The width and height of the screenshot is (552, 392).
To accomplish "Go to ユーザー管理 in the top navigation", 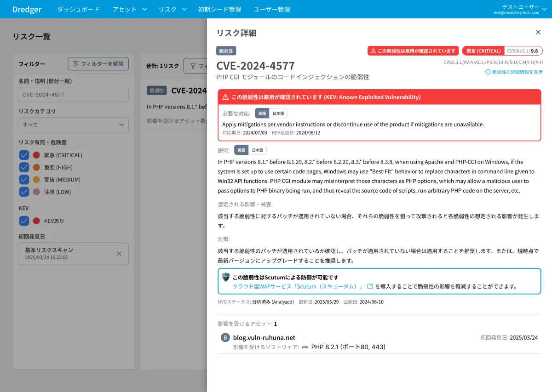I will coord(271,9).
